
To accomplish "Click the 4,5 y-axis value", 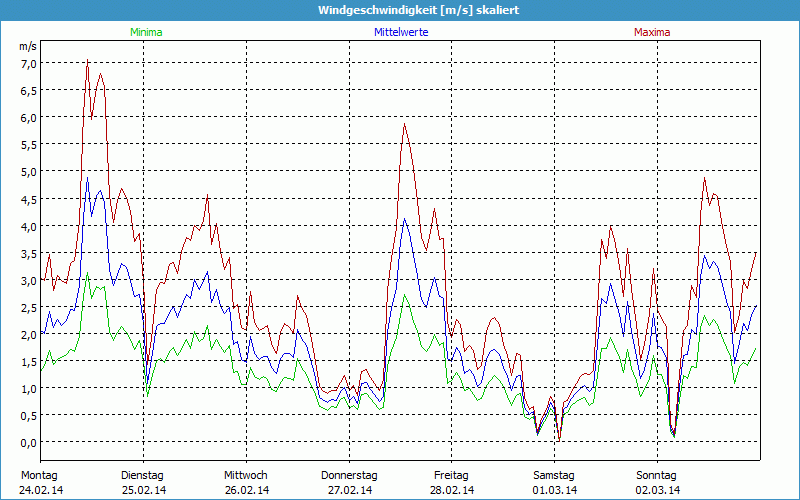I will (x=29, y=199).
